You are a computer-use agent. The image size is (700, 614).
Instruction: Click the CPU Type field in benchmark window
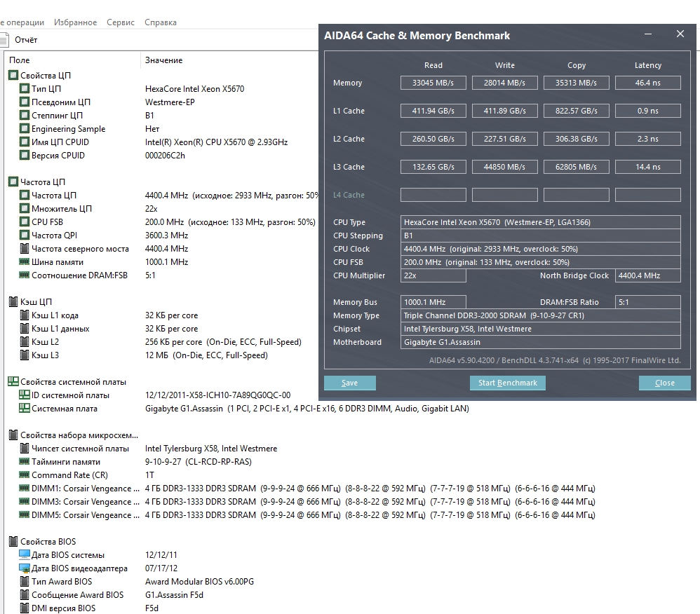(541, 222)
